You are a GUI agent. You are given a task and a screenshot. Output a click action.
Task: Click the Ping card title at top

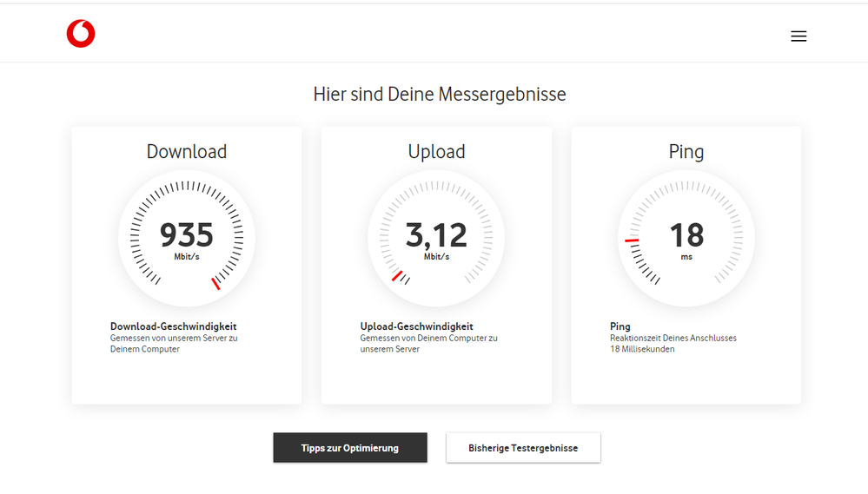[x=686, y=152]
